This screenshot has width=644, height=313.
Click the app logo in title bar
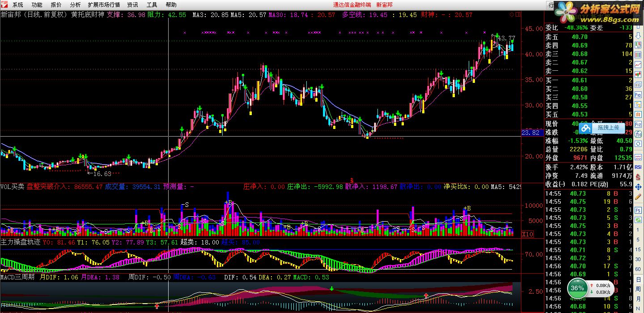4,5
